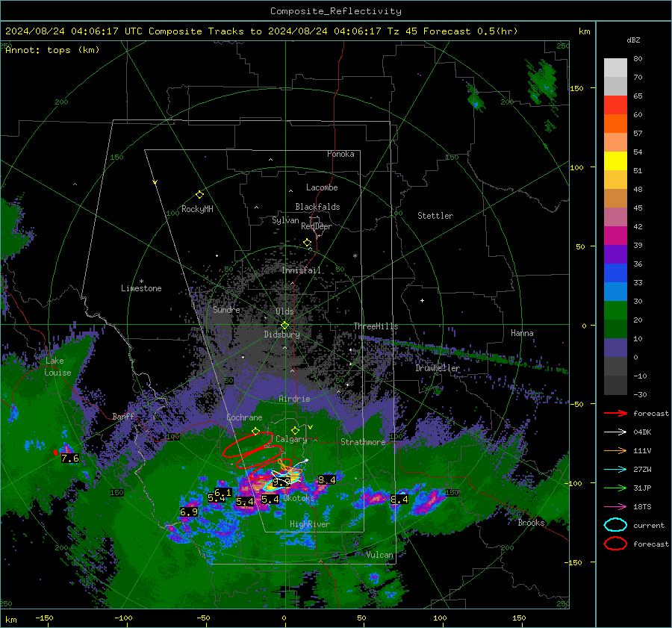672x628 pixels.
Task: Click the yellow diamond marker near RedDeer
Action: pos(307,243)
